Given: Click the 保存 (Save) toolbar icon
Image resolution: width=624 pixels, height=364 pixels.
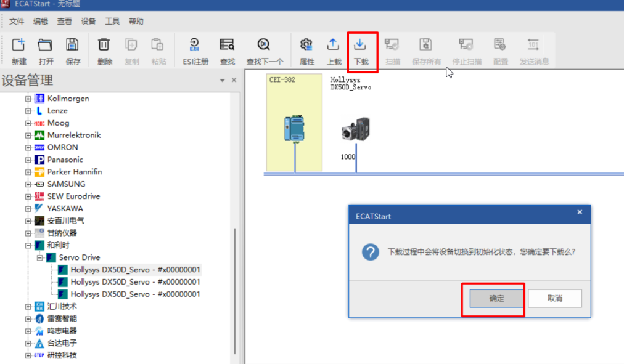Looking at the screenshot, I should (73, 46).
